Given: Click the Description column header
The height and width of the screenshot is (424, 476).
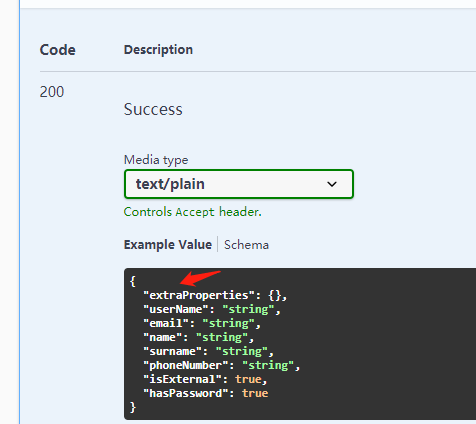Looking at the screenshot, I should 158,50.
